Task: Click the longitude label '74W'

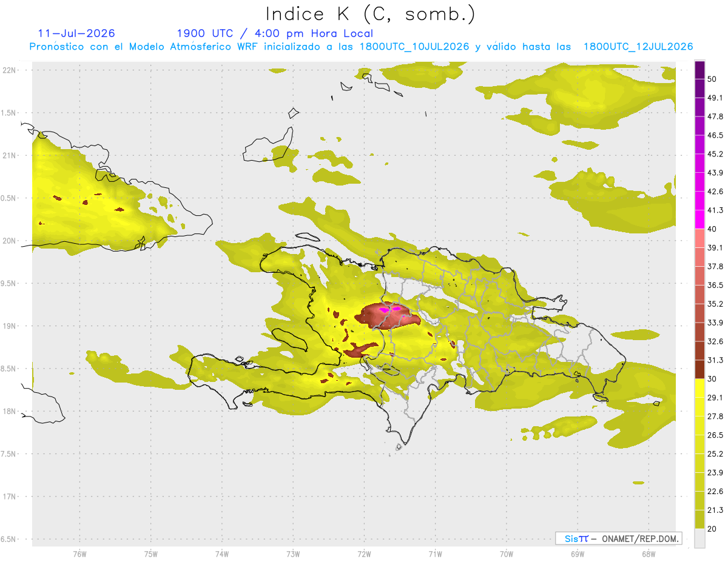Action: click(222, 554)
